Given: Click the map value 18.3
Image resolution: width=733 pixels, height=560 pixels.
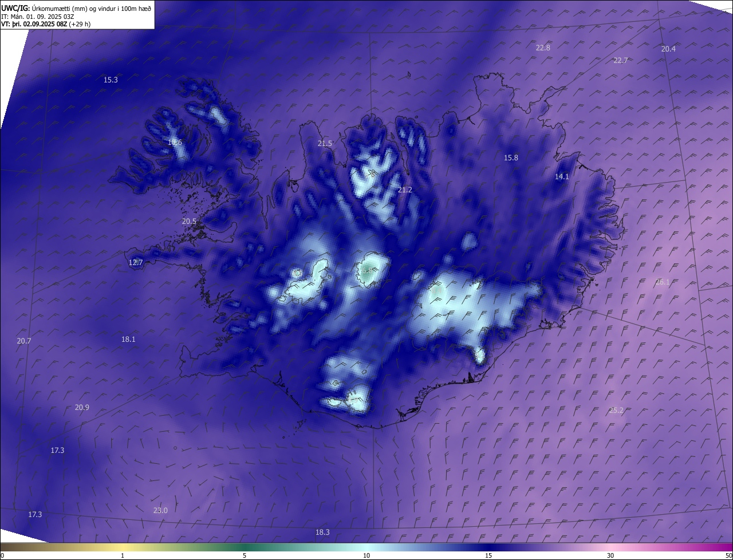Looking at the screenshot, I should pyautogui.click(x=322, y=533).
